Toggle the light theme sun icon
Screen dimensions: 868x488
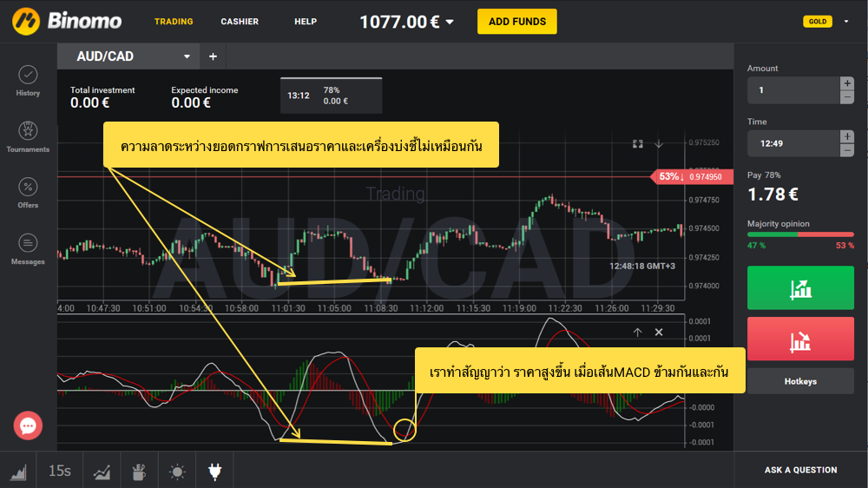[177, 472]
